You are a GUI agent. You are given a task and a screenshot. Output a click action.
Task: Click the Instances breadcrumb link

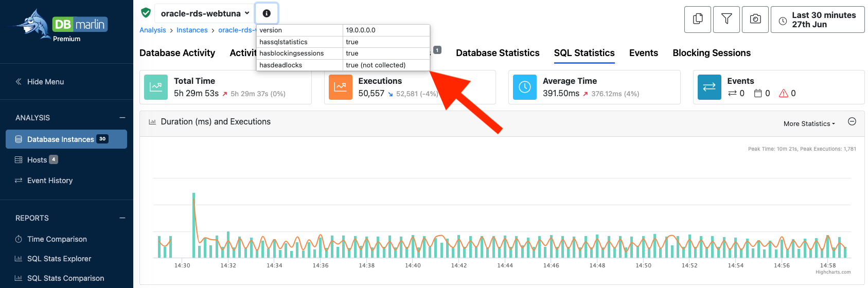tap(192, 30)
